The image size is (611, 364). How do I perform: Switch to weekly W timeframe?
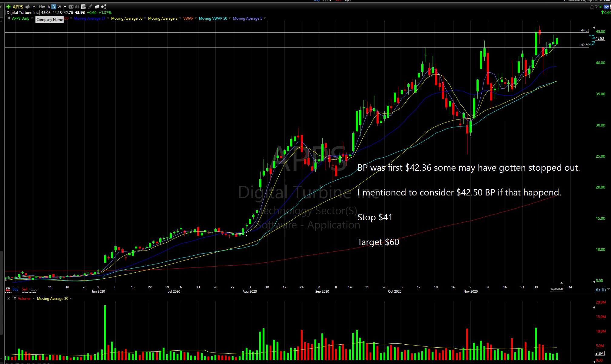coord(59,7)
